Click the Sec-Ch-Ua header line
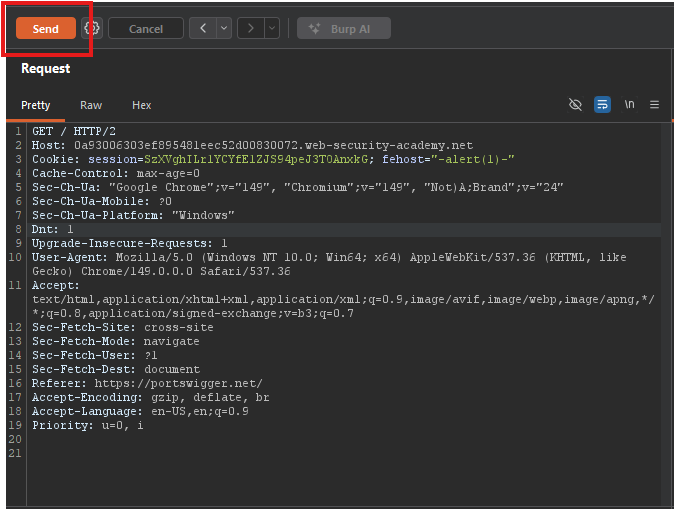 (x=297, y=187)
